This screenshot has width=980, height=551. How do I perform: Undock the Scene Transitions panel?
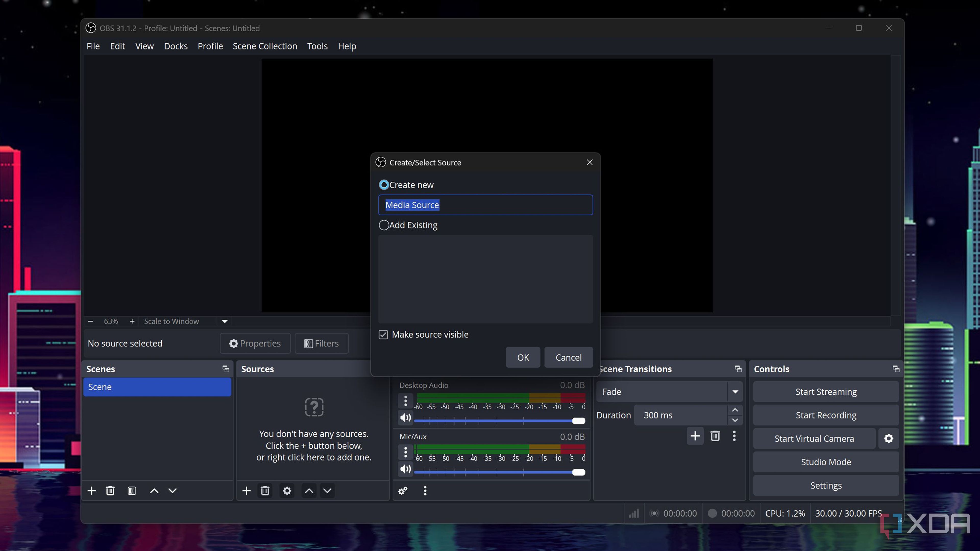(x=738, y=369)
